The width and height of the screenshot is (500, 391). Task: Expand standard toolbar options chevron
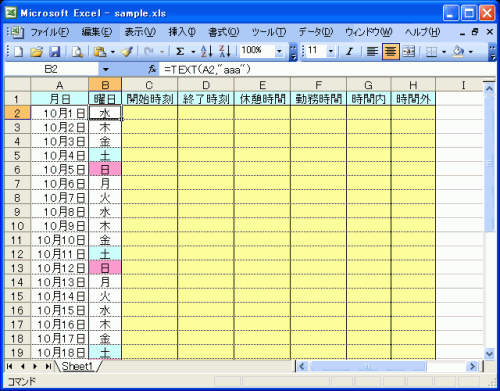(x=293, y=52)
